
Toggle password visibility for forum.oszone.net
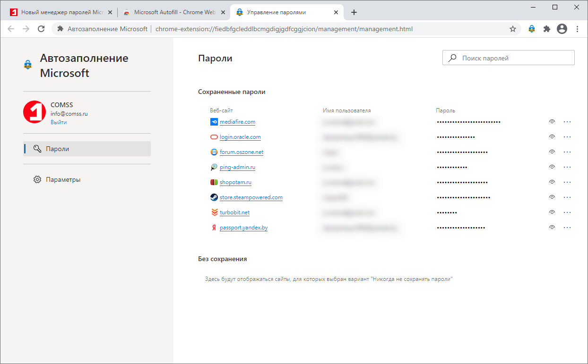click(x=552, y=152)
